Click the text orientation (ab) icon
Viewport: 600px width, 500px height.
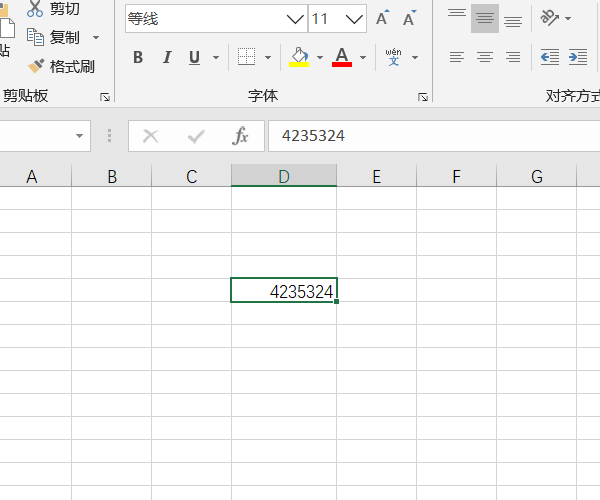pyautogui.click(x=550, y=18)
